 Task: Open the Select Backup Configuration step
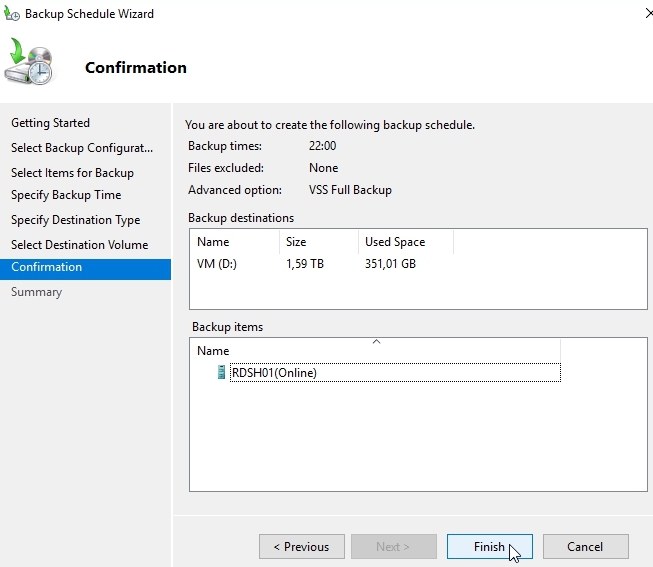(x=82, y=148)
